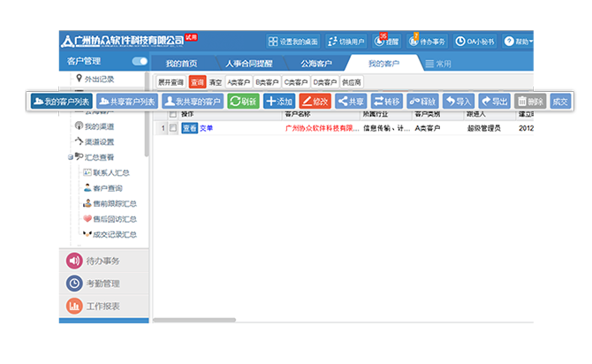Click the grey 删除 (delete) button
This screenshot has width=592, height=364.
tap(530, 102)
